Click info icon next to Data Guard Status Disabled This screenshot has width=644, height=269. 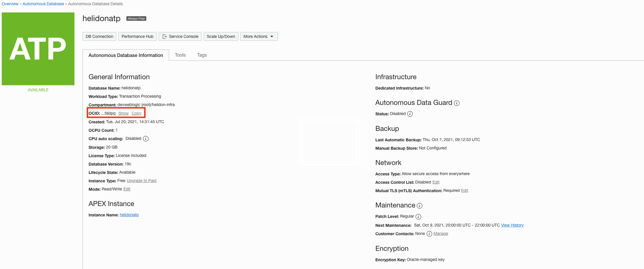410,114
